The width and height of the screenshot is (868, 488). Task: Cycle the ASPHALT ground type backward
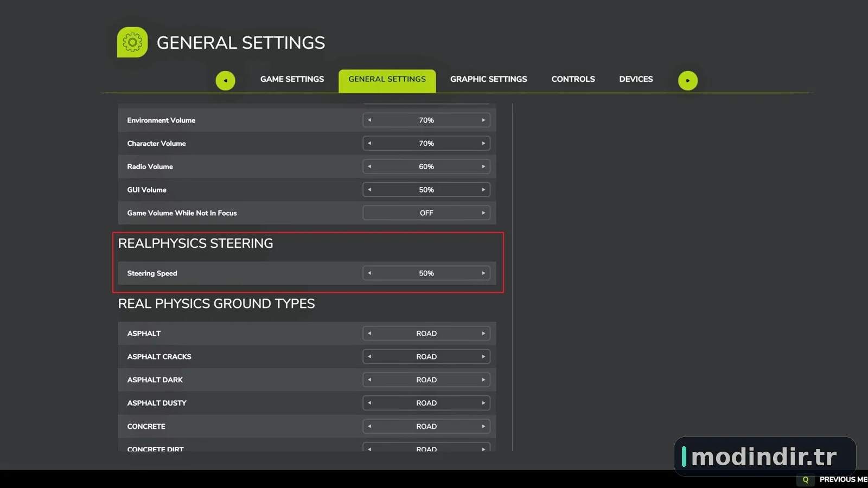pyautogui.click(x=369, y=333)
